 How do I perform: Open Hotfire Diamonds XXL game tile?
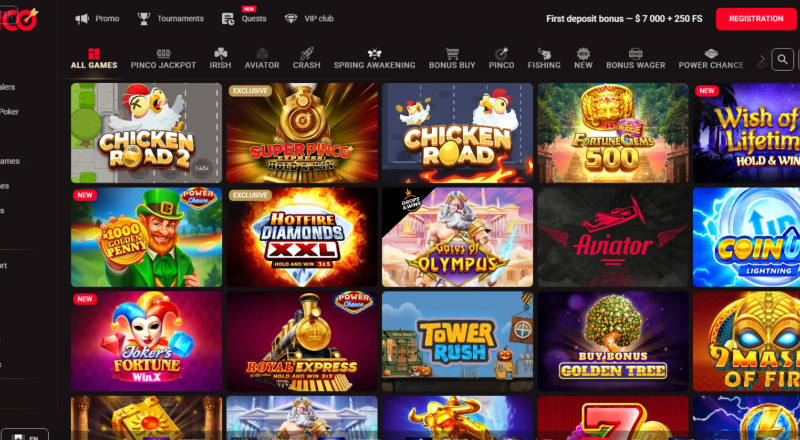coord(302,237)
